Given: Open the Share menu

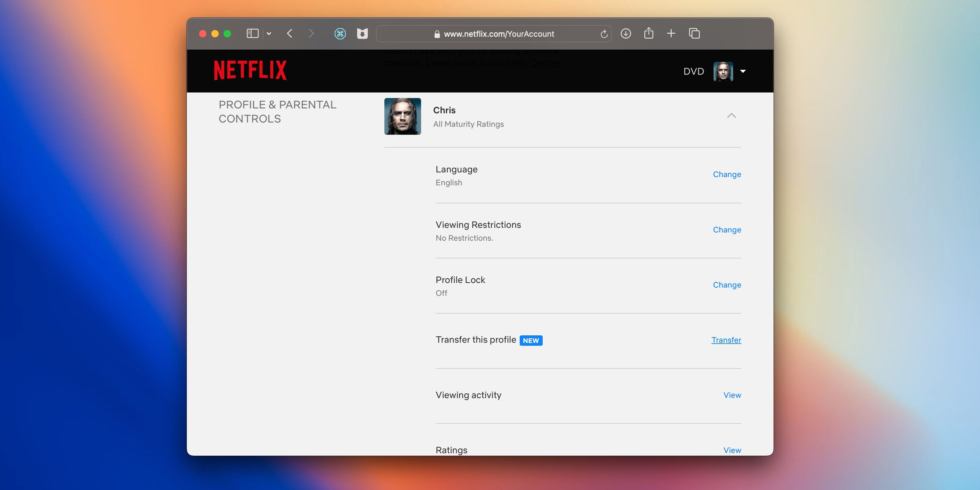Looking at the screenshot, I should 649,33.
